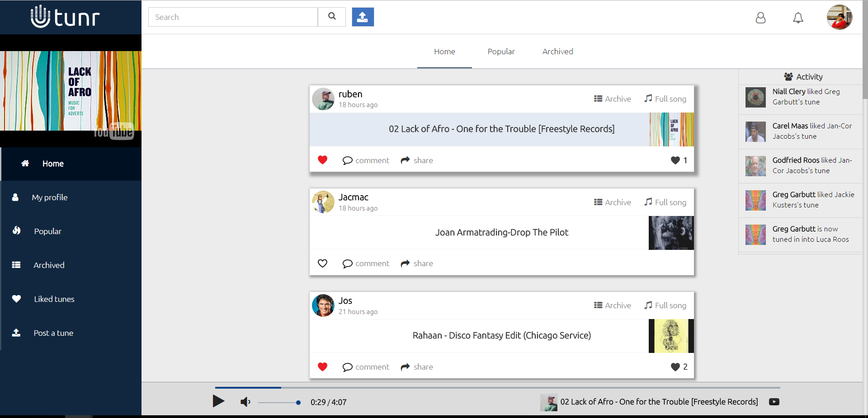The height and width of the screenshot is (418, 868).
Task: Unlike ruben's Lack of Afro tune
Action: point(322,160)
